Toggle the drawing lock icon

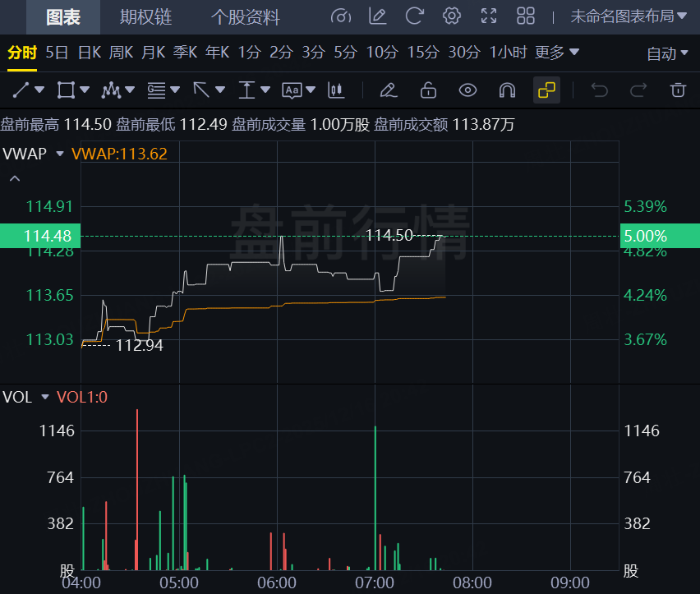pyautogui.click(x=428, y=90)
